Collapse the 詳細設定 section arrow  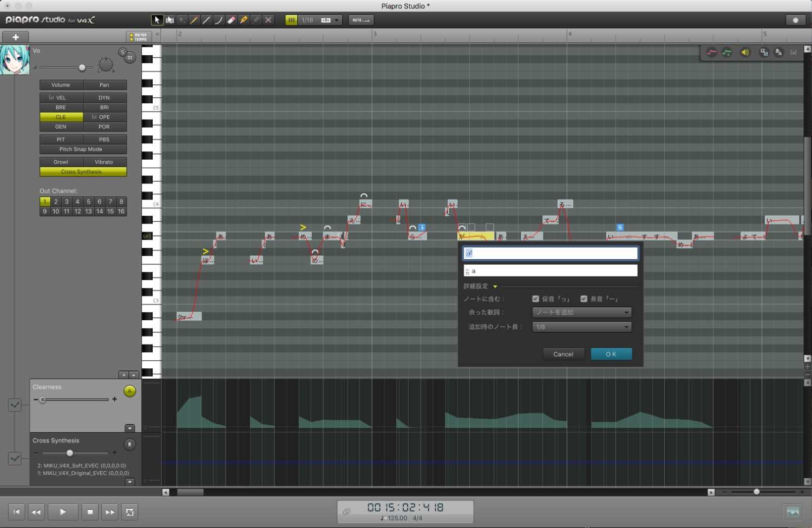495,286
